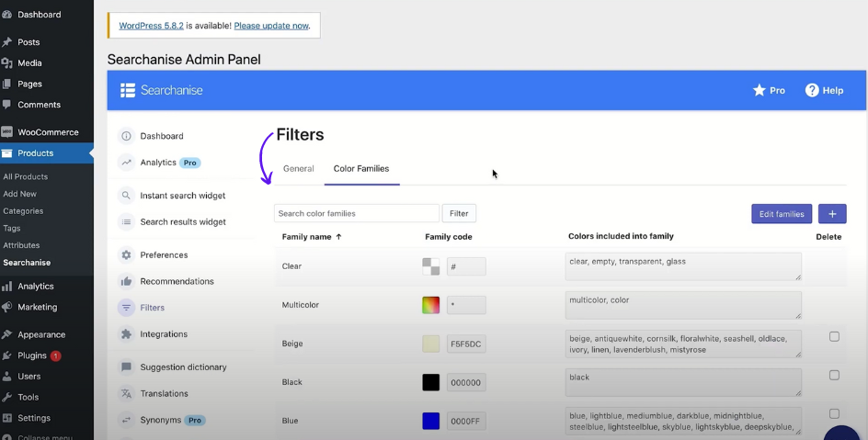Click the Clear family colors text area
The image size is (868, 440).
pos(684,266)
